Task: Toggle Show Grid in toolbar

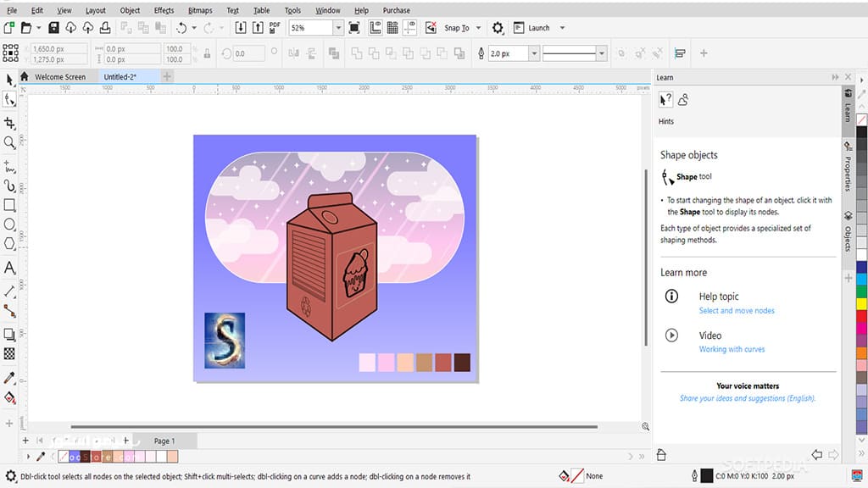Action: coord(392,28)
